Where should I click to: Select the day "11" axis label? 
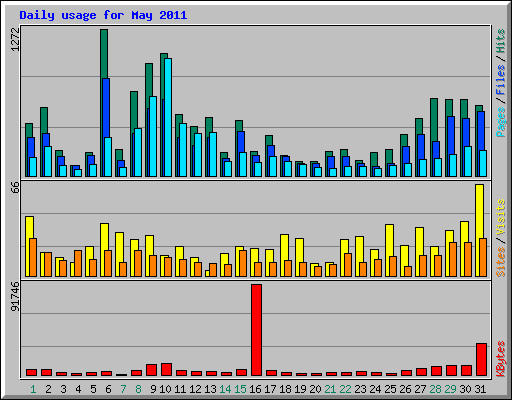tap(180, 389)
